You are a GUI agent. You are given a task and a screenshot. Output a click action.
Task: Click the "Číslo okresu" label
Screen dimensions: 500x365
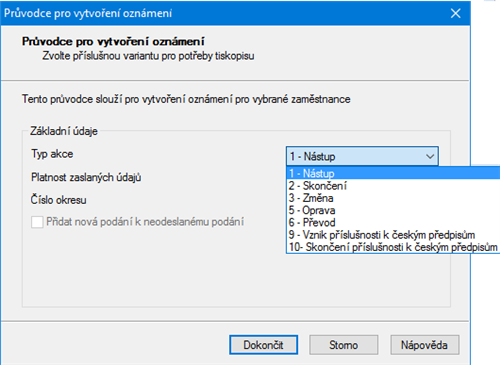tap(59, 200)
